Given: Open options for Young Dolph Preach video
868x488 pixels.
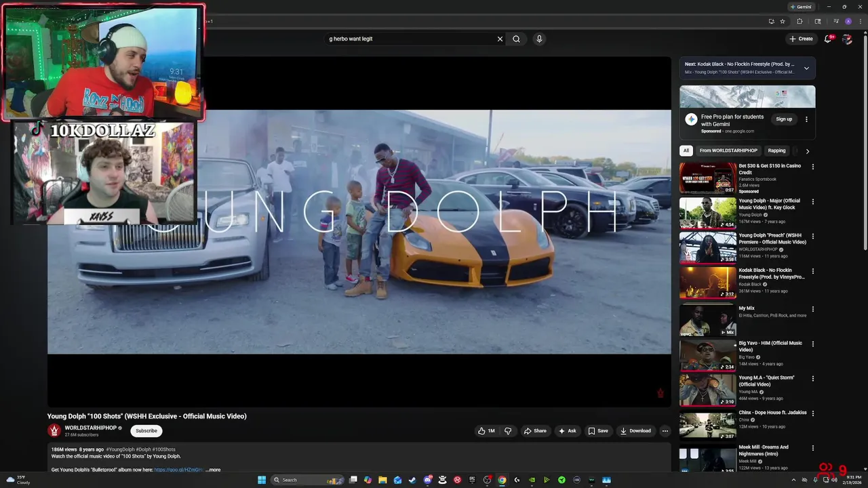Looking at the screenshot, I should (813, 236).
